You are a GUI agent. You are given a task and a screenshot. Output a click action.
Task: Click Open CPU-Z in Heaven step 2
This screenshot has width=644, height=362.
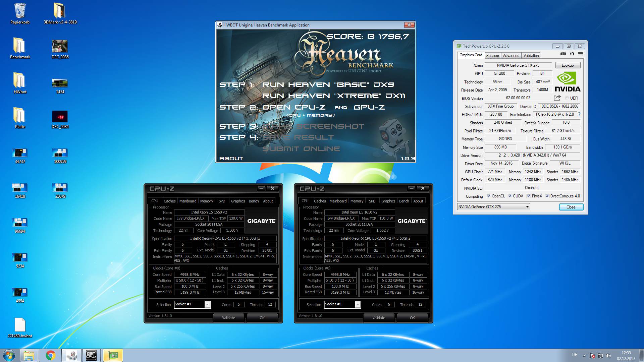[294, 107]
